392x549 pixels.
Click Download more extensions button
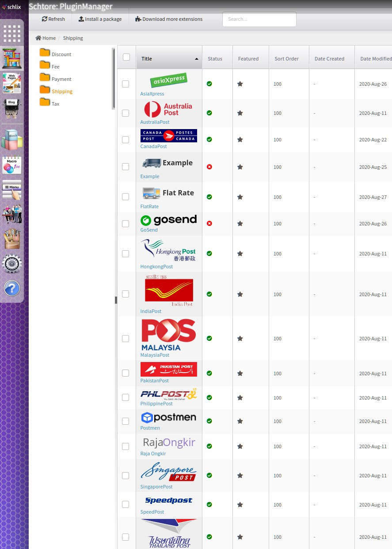tap(169, 19)
